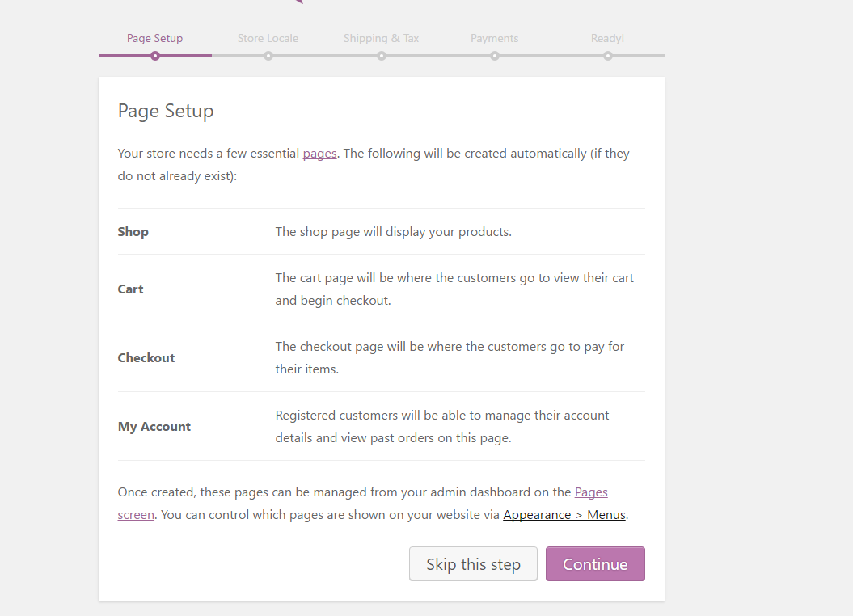
Task: Click the Store Locale step circle marker
Action: pos(268,56)
